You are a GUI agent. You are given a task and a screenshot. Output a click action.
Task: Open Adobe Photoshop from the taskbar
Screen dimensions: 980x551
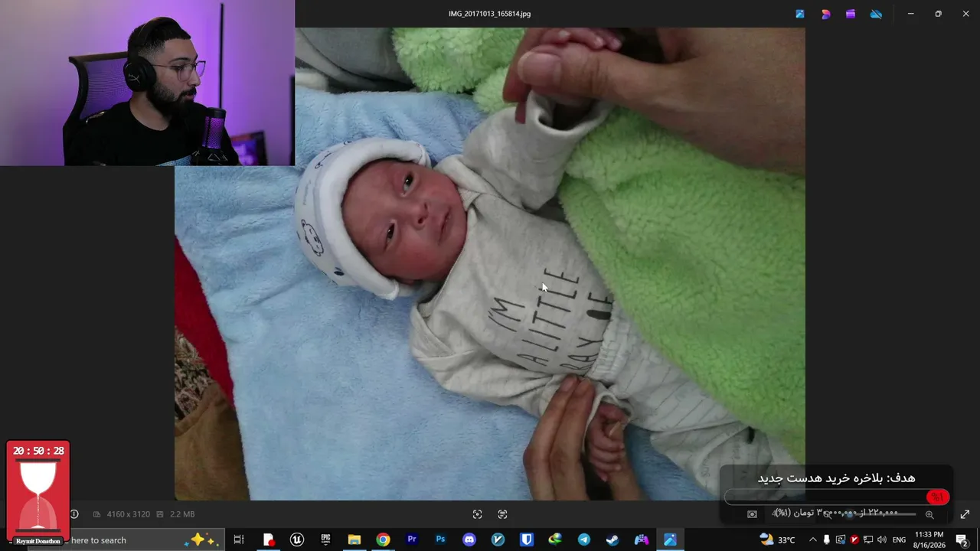(440, 540)
